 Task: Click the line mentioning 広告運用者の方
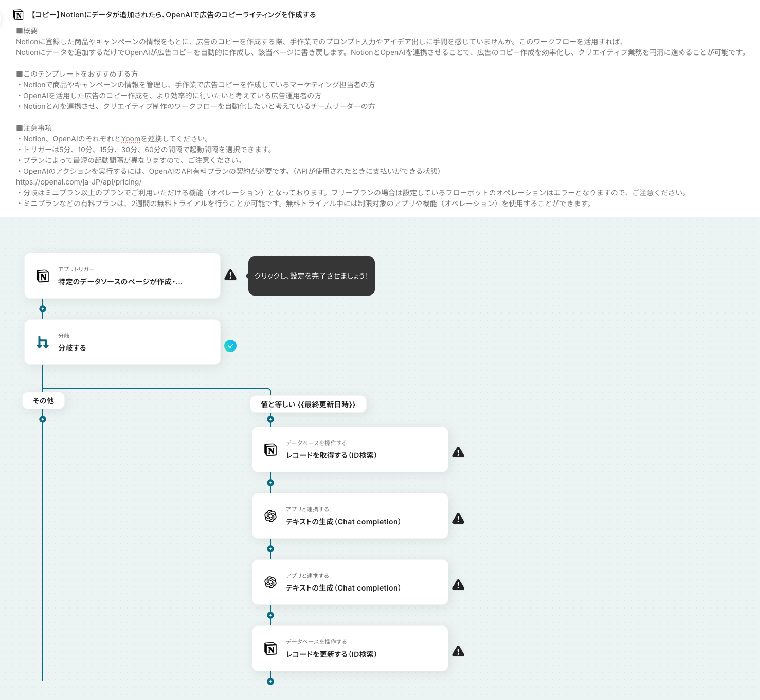coord(169,96)
